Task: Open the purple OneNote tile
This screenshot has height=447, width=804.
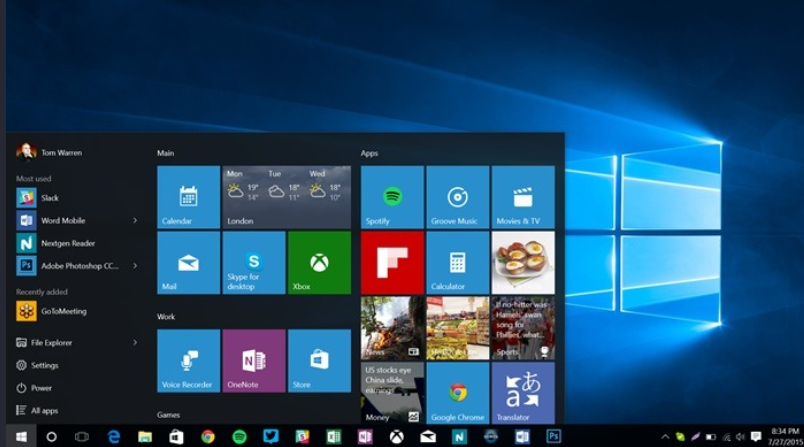Action: coord(254,361)
